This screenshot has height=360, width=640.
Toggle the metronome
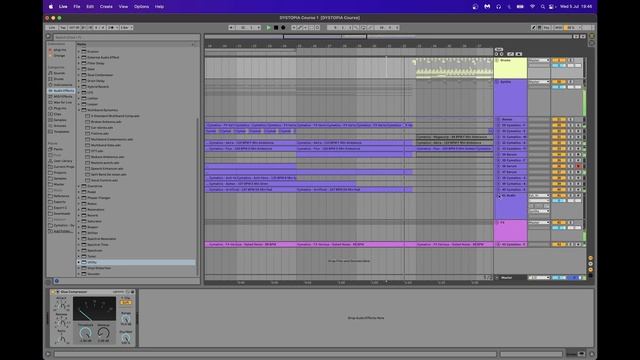(x=111, y=28)
